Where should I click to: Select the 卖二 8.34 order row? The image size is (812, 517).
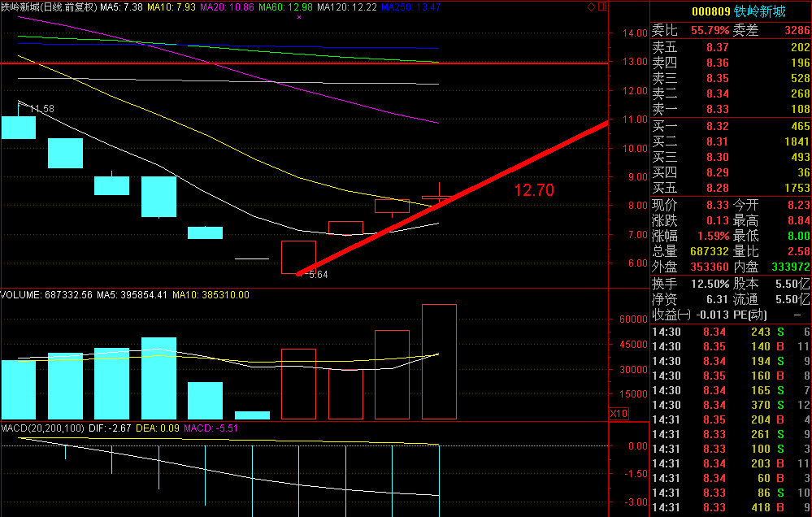pyautogui.click(x=731, y=93)
